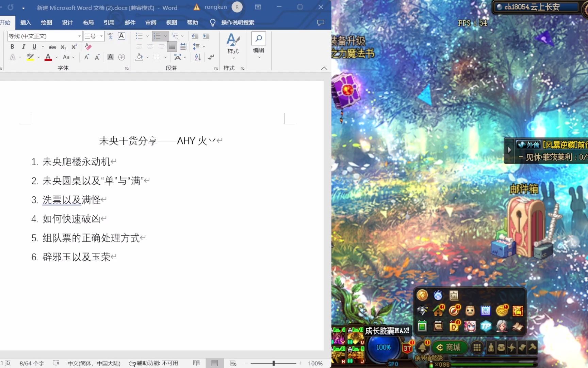Click the rongkun account name
This screenshot has width=588, height=368.
coord(215,7)
